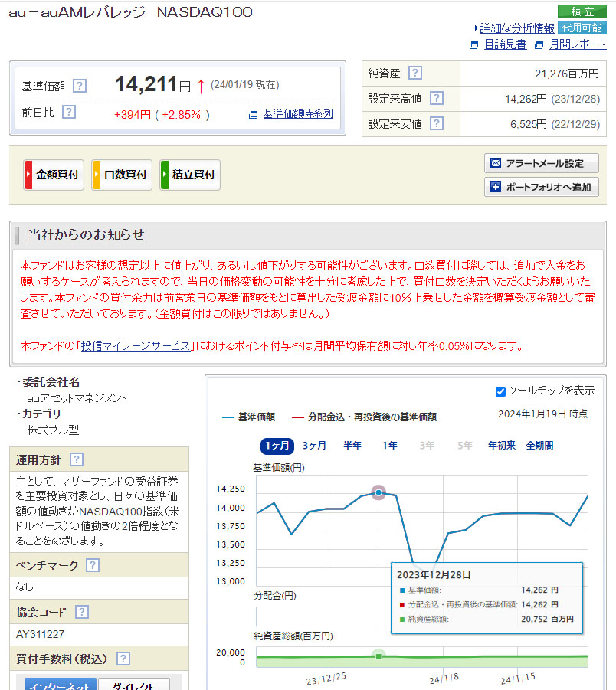Click the question icon beside 設定来安値

point(436,123)
